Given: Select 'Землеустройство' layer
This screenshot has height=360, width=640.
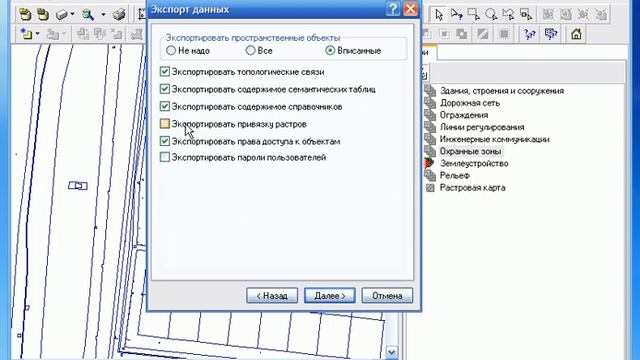Looking at the screenshot, I should coord(474,164).
